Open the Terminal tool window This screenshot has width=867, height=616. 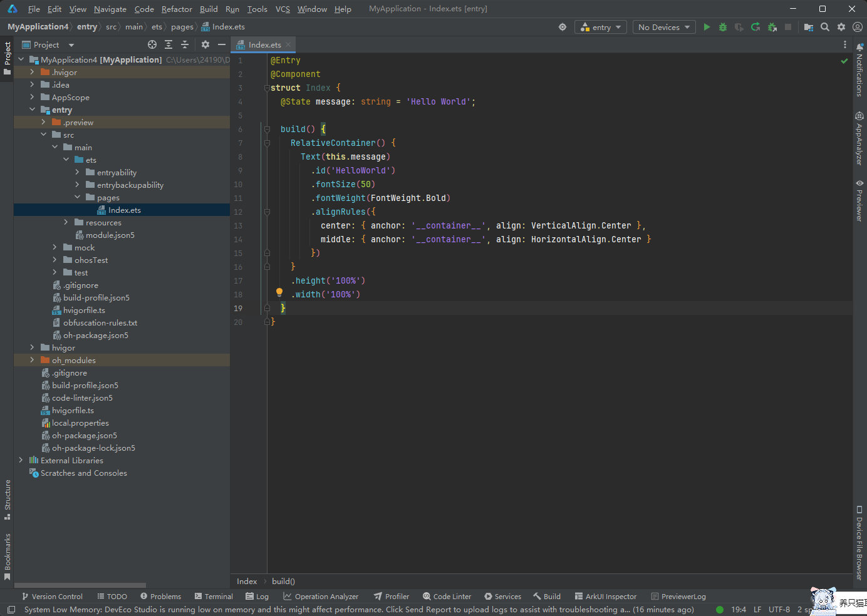tap(214, 597)
